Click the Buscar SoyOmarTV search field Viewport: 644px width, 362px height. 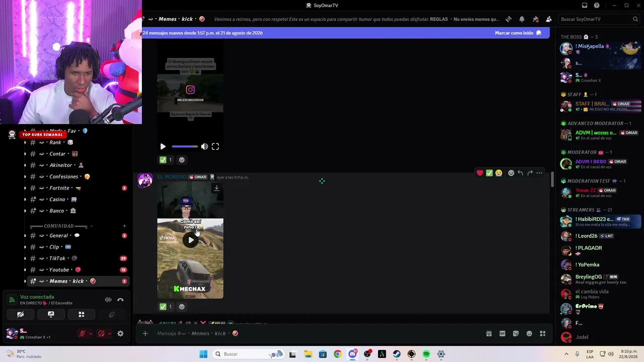(599, 19)
